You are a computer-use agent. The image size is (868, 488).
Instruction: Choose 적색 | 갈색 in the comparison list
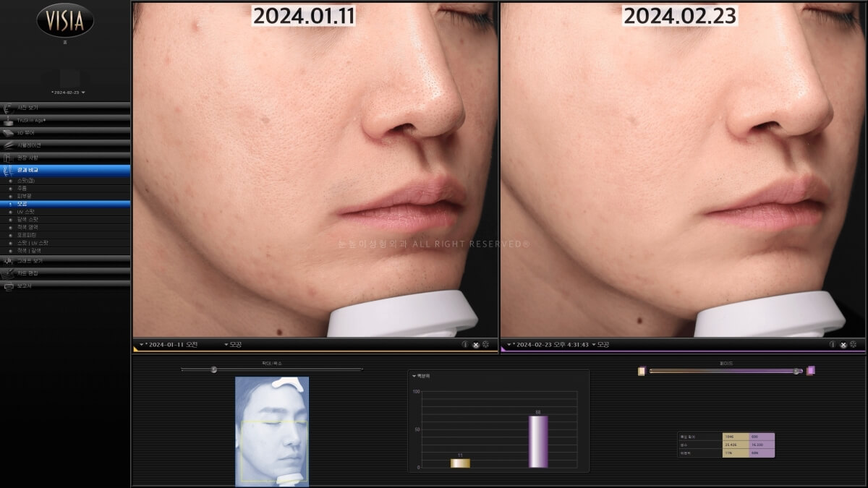coord(65,250)
